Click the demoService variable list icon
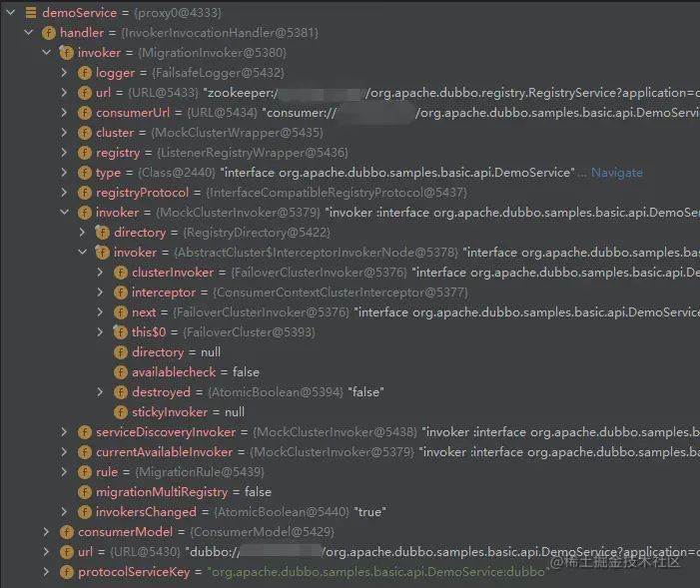Viewport: 700px width, 588px height. pyautogui.click(x=31, y=13)
